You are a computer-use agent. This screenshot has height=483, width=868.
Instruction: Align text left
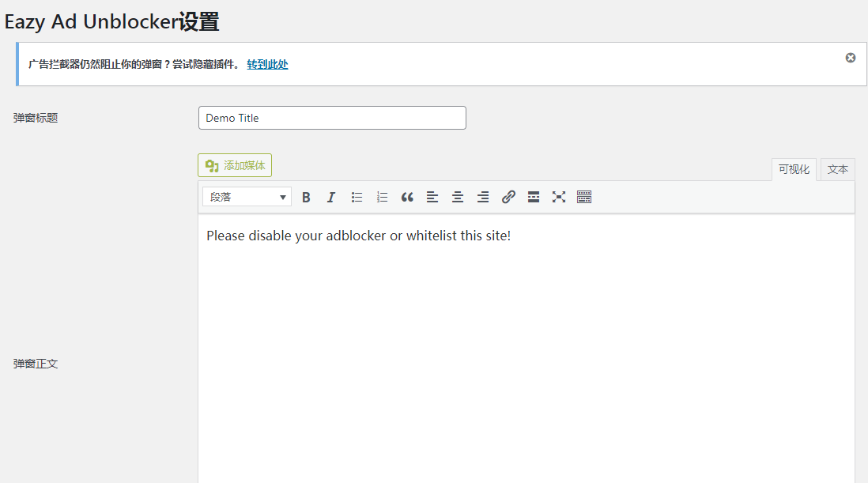click(x=432, y=197)
